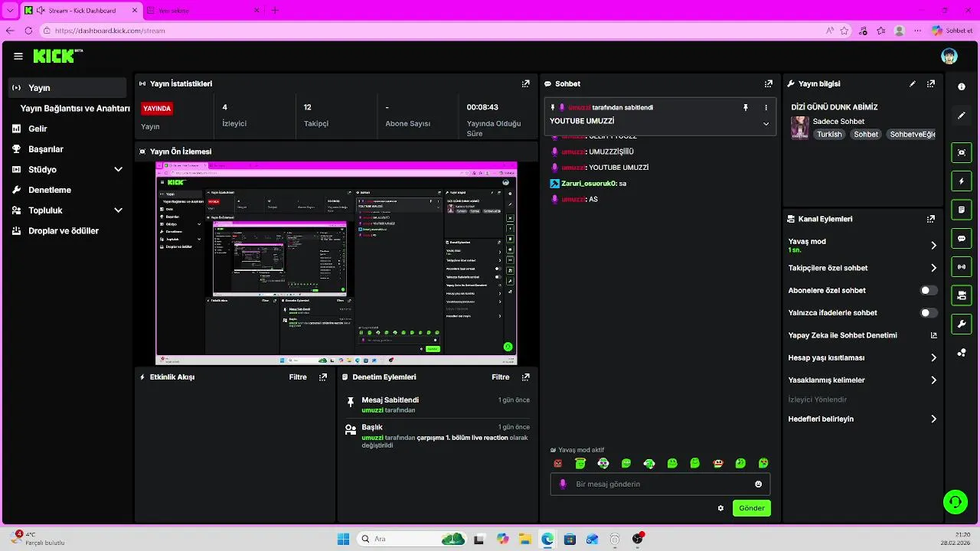Pop out the Etkinlik Akışı panel

tap(323, 377)
